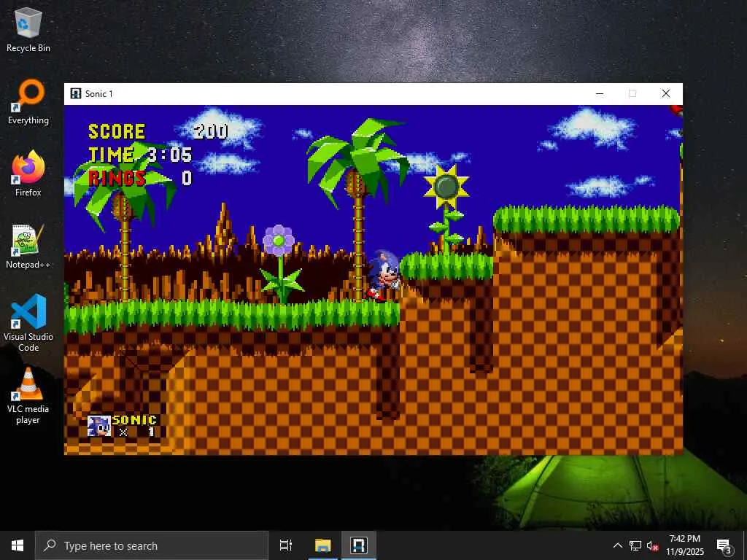The height and width of the screenshot is (560, 747).
Task: Click the RINGS counter in HUD
Action: click(x=140, y=178)
